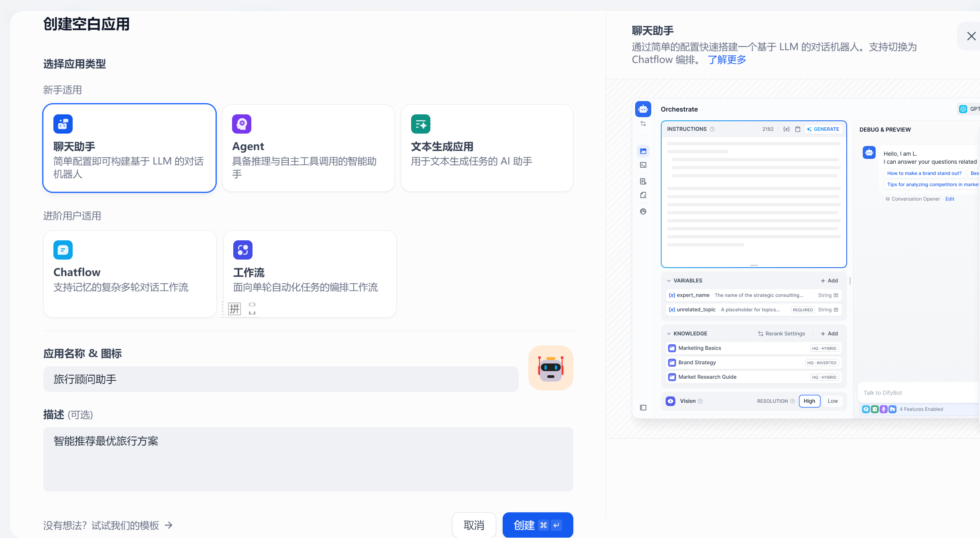The width and height of the screenshot is (980, 538).
Task: Select Low vision resolution
Action: (832, 401)
